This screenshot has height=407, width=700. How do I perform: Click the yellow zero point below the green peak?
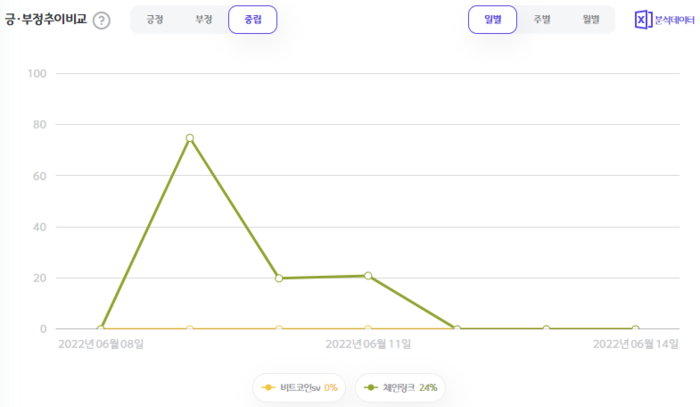(x=189, y=329)
